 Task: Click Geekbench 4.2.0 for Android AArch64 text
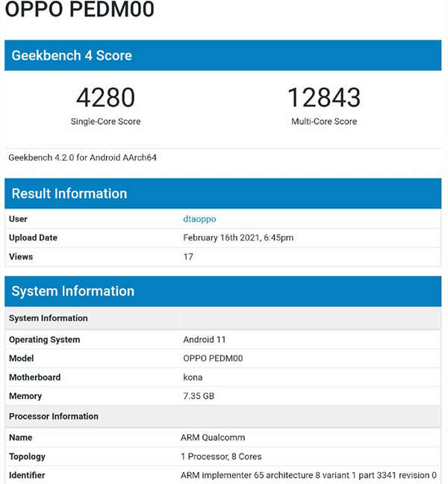(82, 158)
